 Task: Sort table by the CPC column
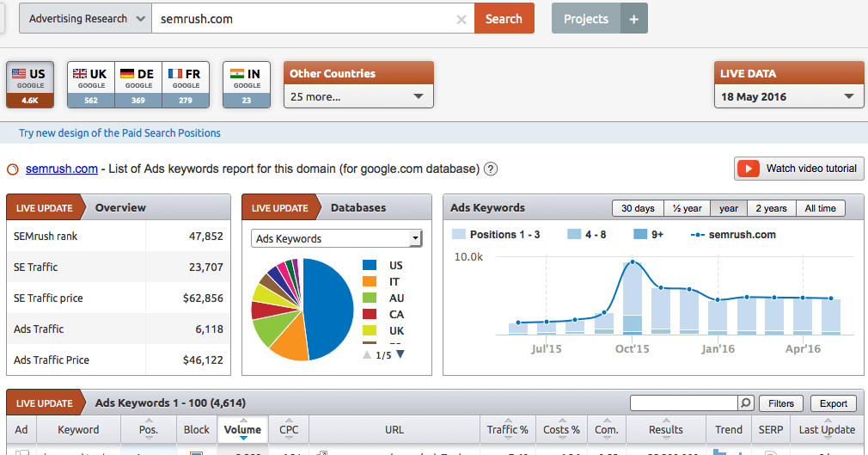point(289,430)
